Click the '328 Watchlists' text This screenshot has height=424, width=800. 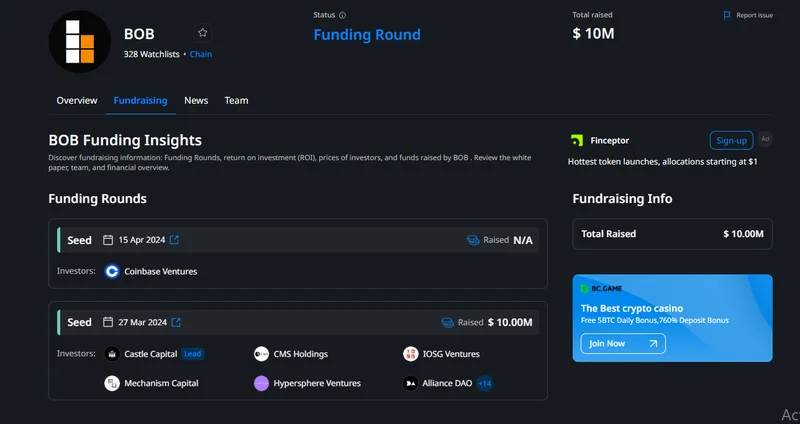pos(152,54)
